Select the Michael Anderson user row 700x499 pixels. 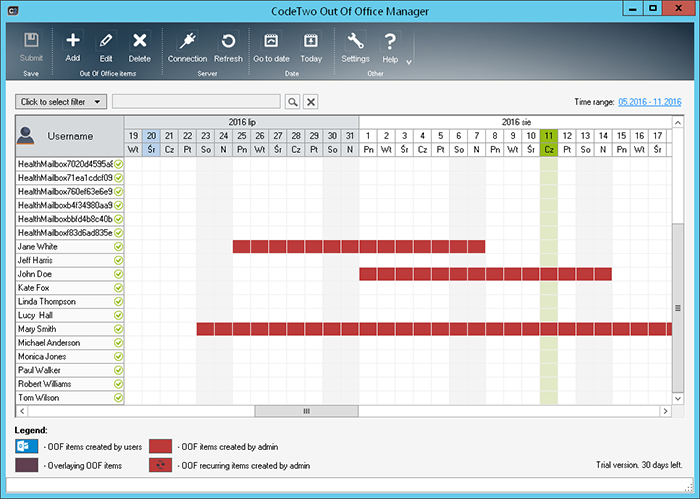[70, 343]
